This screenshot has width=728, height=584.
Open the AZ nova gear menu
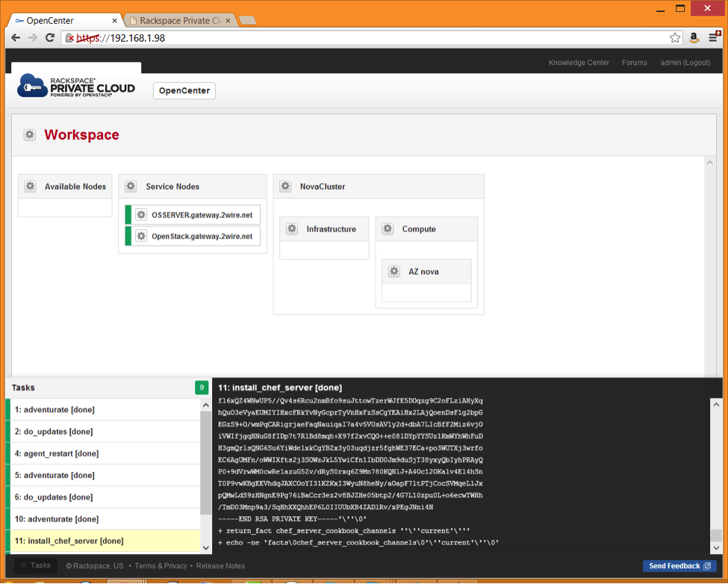coord(394,271)
